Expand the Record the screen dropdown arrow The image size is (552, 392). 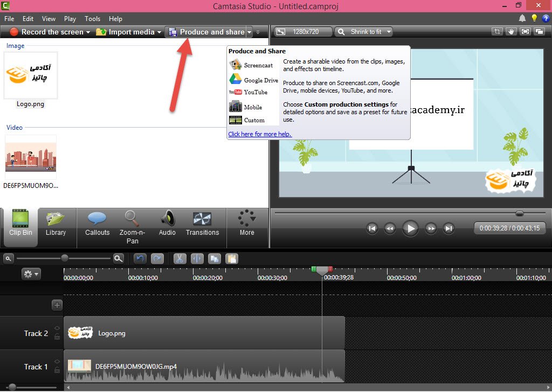coord(88,32)
